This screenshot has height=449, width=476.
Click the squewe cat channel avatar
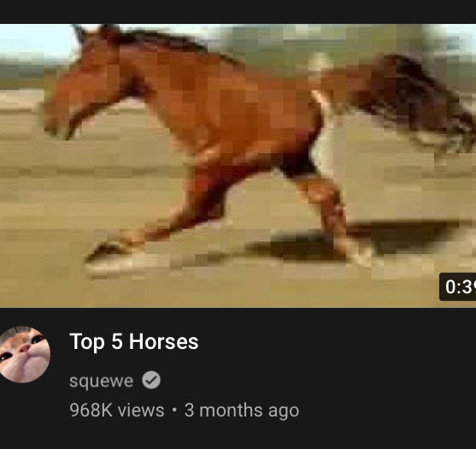tap(24, 354)
